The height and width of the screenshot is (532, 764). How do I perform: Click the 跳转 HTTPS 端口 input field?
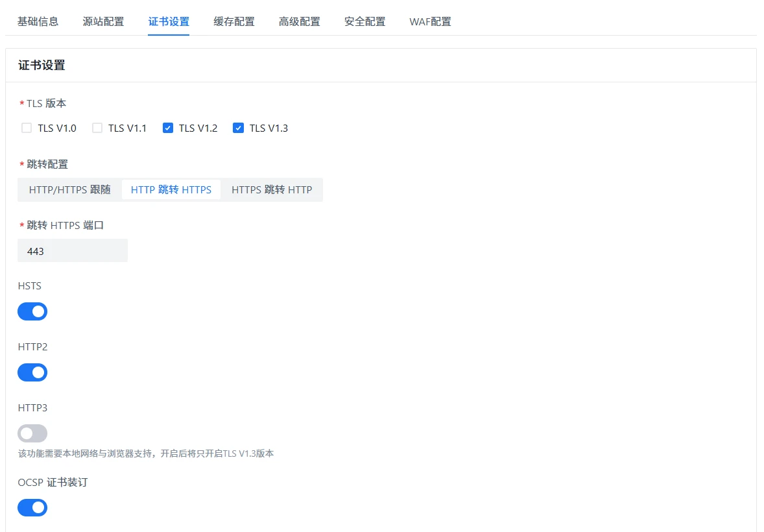(73, 251)
